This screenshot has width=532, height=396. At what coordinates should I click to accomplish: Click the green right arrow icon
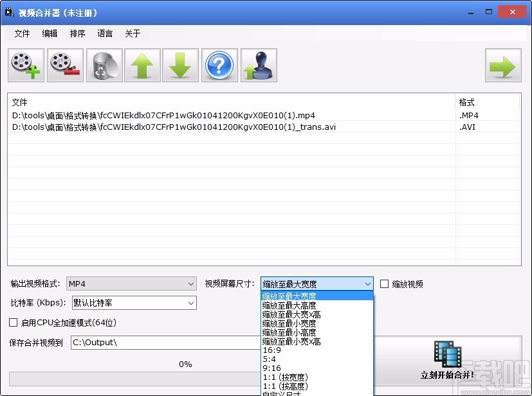(502, 65)
